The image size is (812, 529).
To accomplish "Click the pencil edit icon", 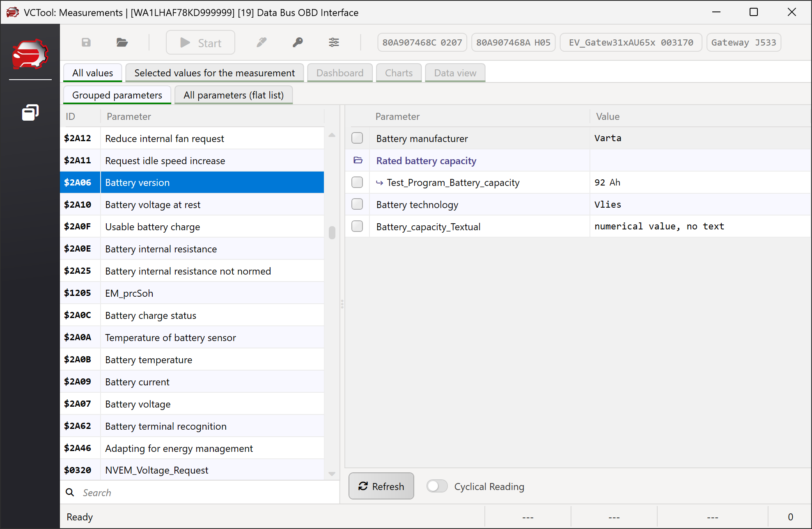I will click(261, 42).
